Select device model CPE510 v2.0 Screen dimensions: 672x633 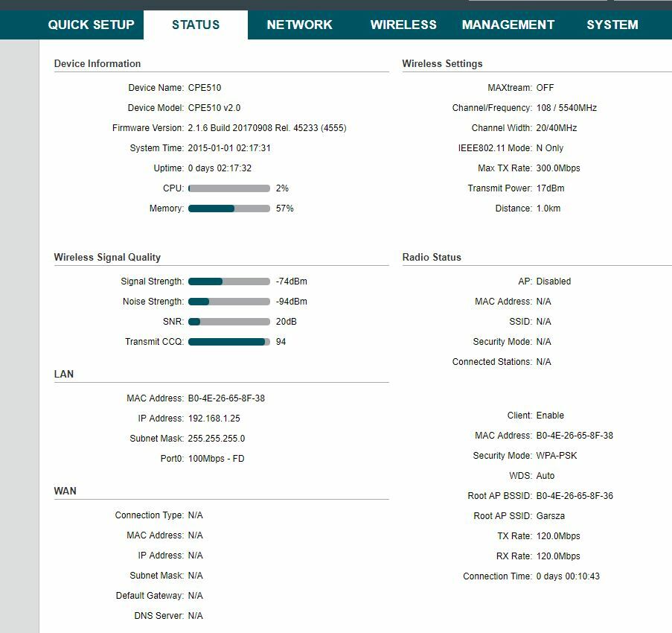214,108
